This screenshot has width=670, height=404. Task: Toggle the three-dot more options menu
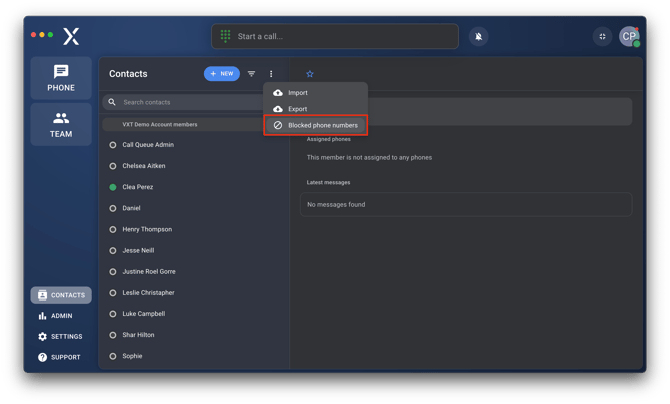[x=271, y=74]
